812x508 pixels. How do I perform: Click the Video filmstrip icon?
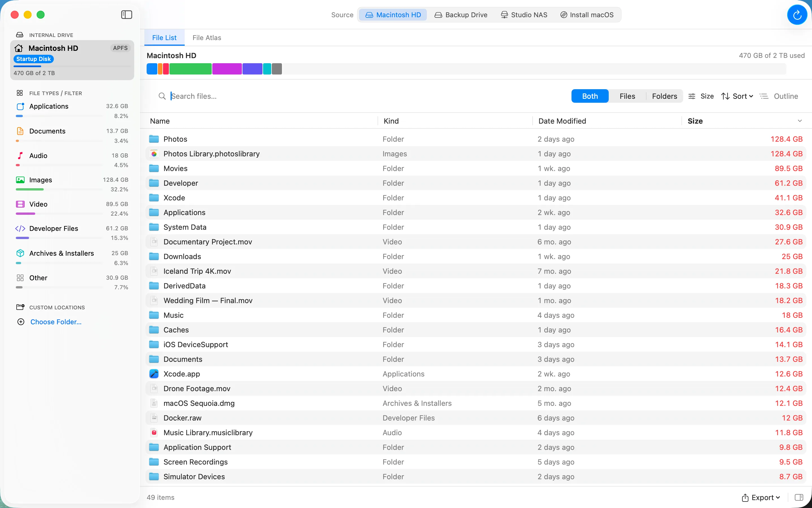(x=20, y=204)
